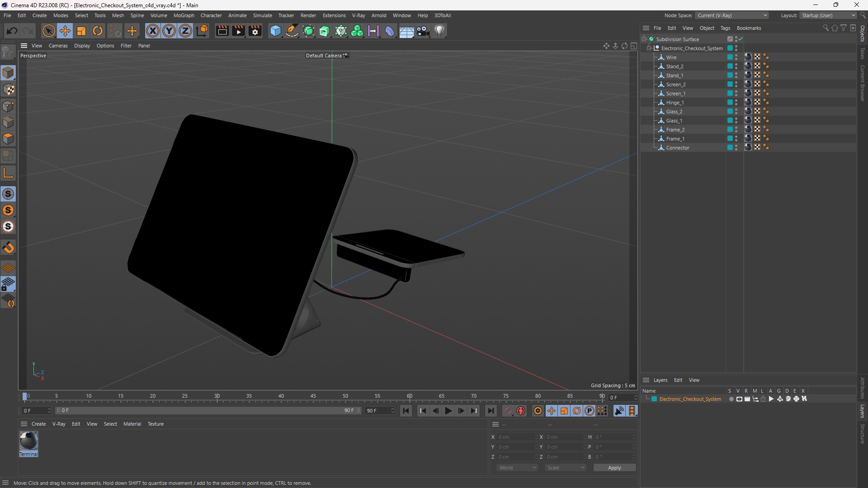Select the Scale tool

pyautogui.click(x=81, y=31)
